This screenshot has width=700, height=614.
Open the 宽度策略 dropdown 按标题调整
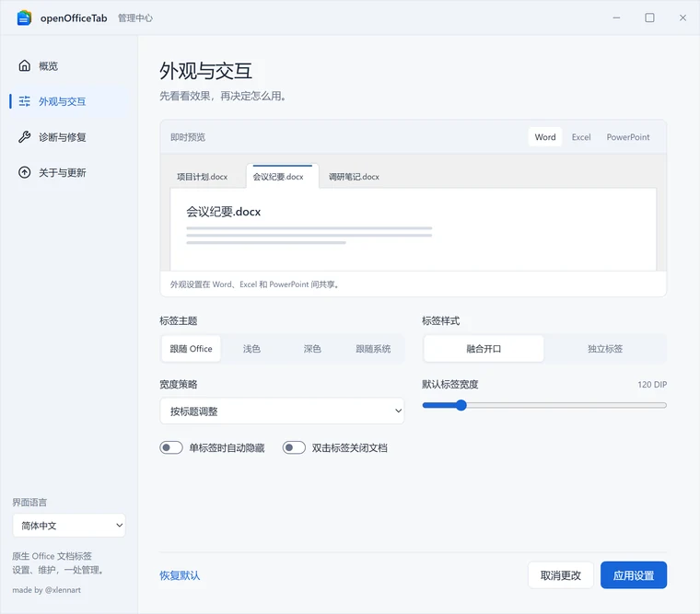click(282, 411)
